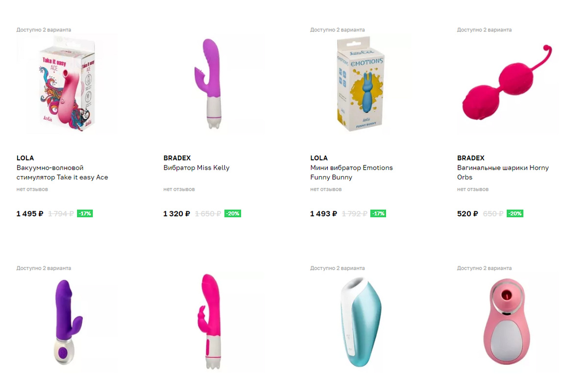Click the Take it easy Ace product title
The width and height of the screenshot is (588, 380).
pos(62,173)
